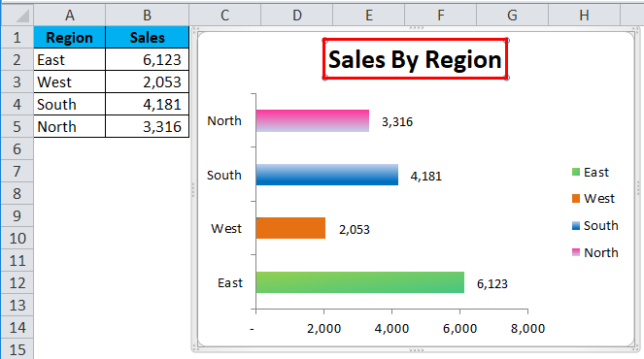Select the orange West bar in chart

coord(290,228)
